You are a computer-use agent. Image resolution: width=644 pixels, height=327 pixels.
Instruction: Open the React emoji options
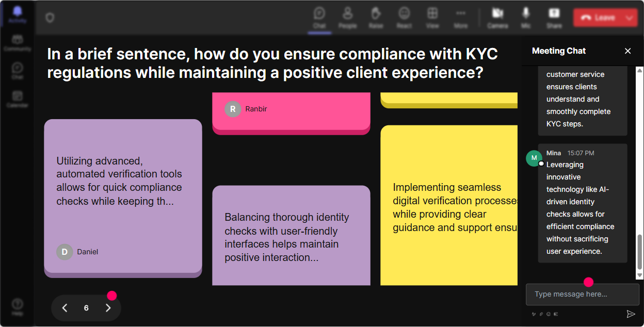tap(404, 18)
